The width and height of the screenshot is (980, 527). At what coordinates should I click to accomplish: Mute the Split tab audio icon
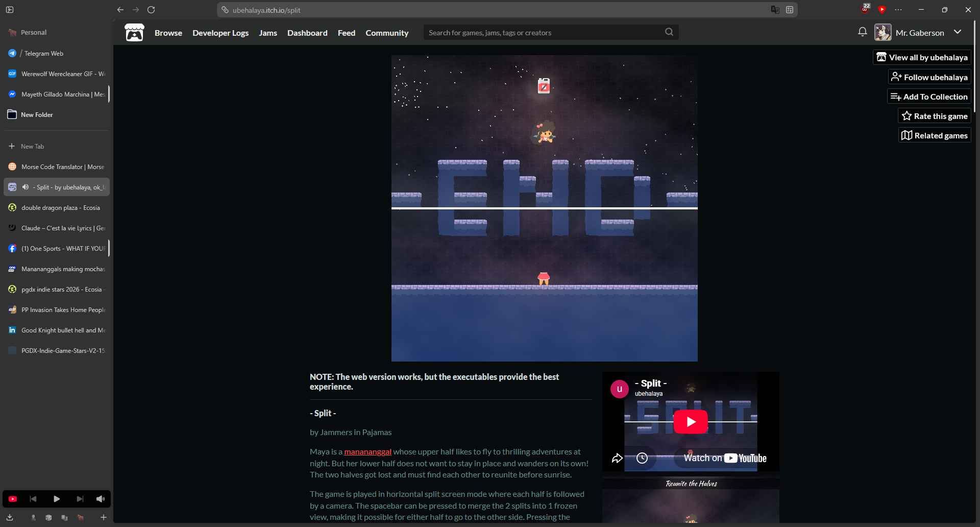[26, 187]
